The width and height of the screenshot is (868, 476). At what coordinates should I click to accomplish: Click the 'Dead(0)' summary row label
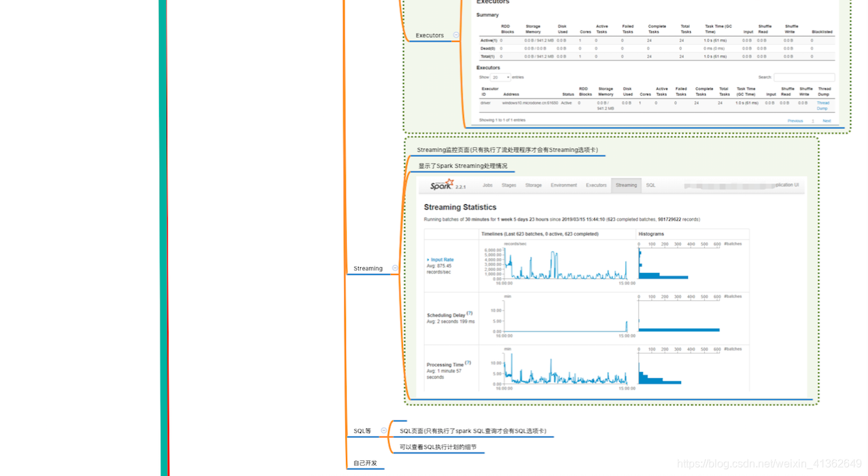487,48
